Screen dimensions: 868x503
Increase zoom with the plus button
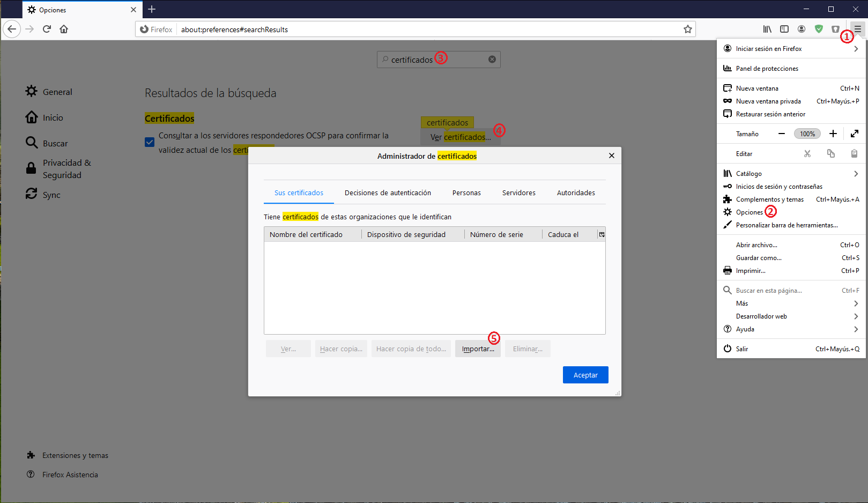point(833,134)
